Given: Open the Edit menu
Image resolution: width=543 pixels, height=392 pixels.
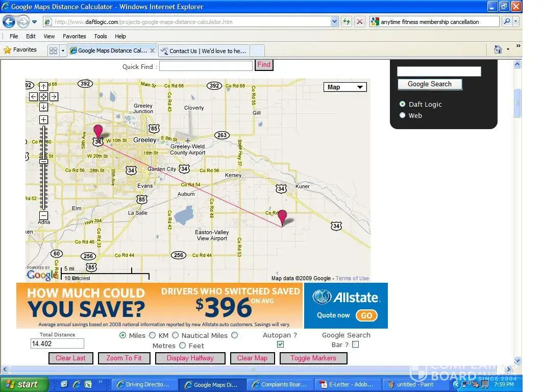Looking at the screenshot, I should pos(31,36).
